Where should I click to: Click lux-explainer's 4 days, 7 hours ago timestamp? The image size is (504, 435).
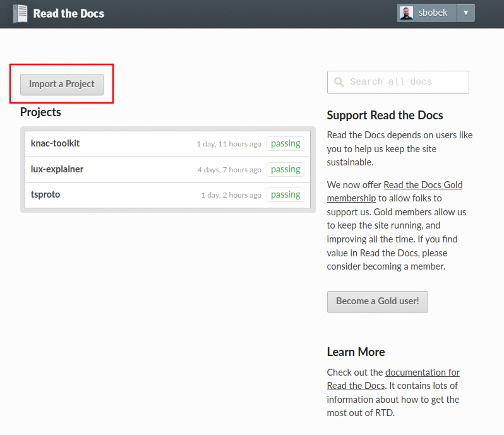(x=229, y=170)
